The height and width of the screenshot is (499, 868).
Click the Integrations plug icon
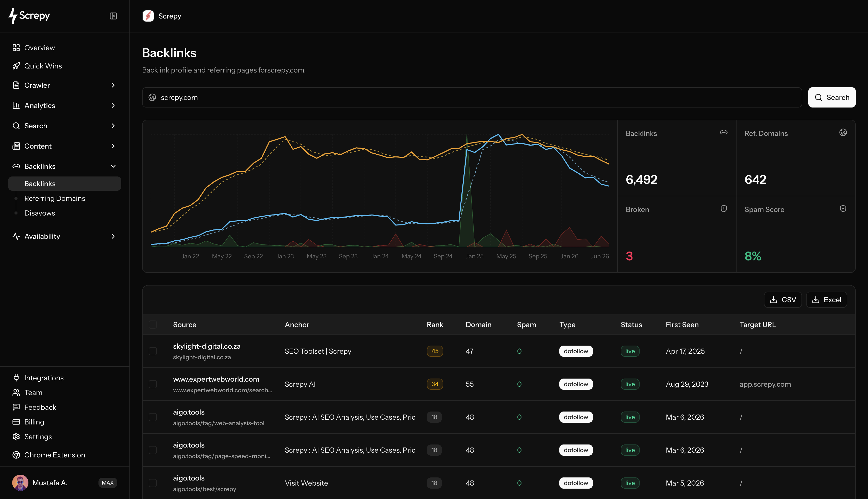tap(16, 378)
